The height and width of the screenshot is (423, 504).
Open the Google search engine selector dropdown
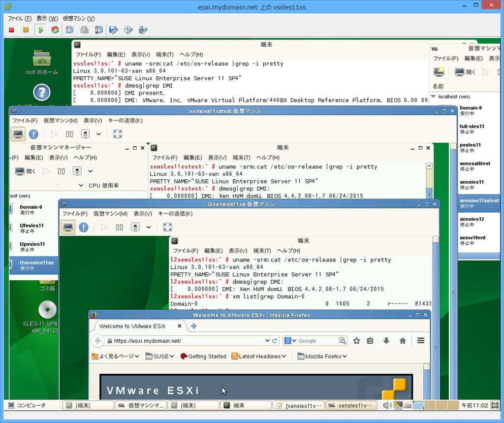click(x=290, y=341)
